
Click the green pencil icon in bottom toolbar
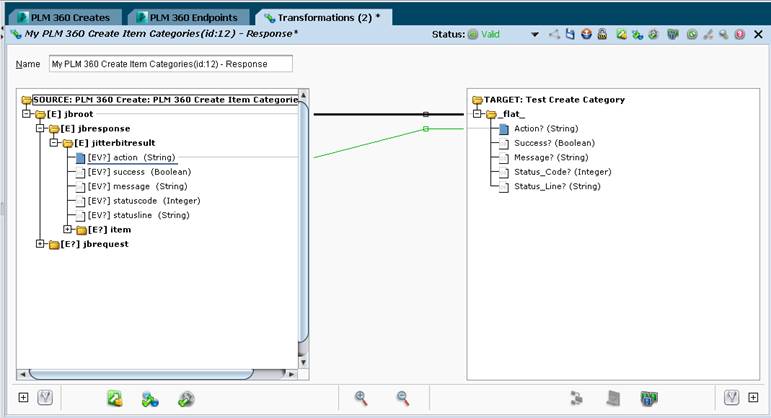(115, 398)
